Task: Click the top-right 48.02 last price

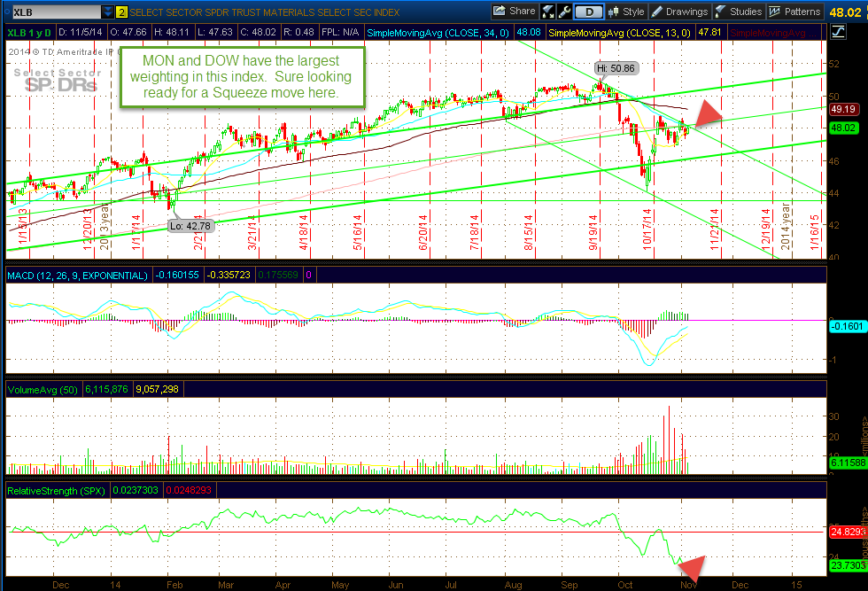Action: pos(845,12)
